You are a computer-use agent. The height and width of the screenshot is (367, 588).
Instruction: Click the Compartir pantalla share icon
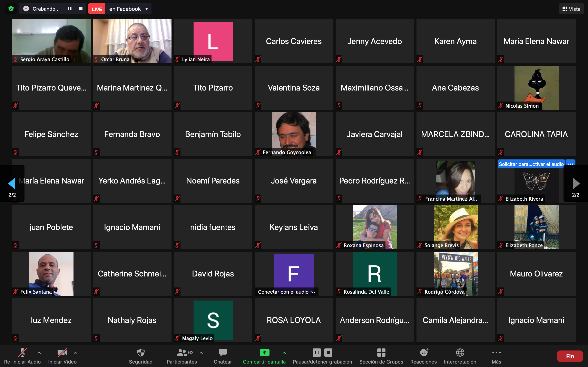click(x=264, y=353)
